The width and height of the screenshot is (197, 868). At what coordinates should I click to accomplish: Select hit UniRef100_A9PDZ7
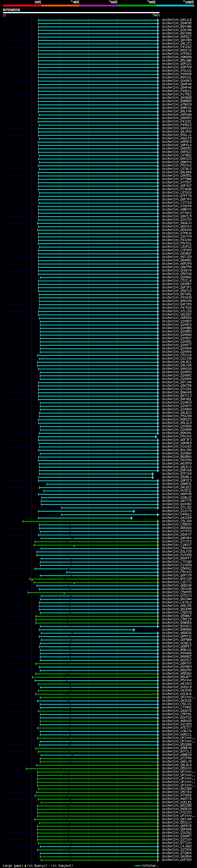pyautogui.click(x=177, y=37)
